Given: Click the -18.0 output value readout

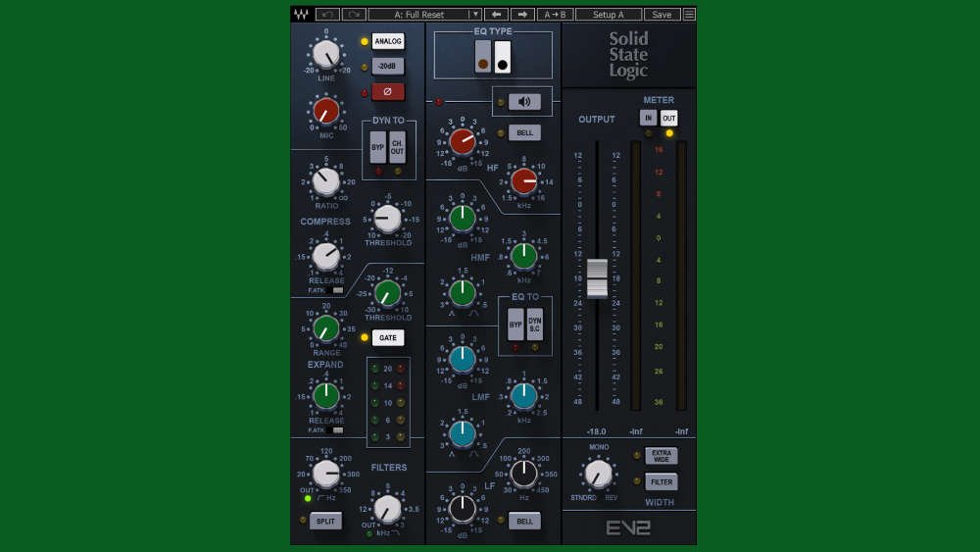Looking at the screenshot, I should tap(596, 431).
